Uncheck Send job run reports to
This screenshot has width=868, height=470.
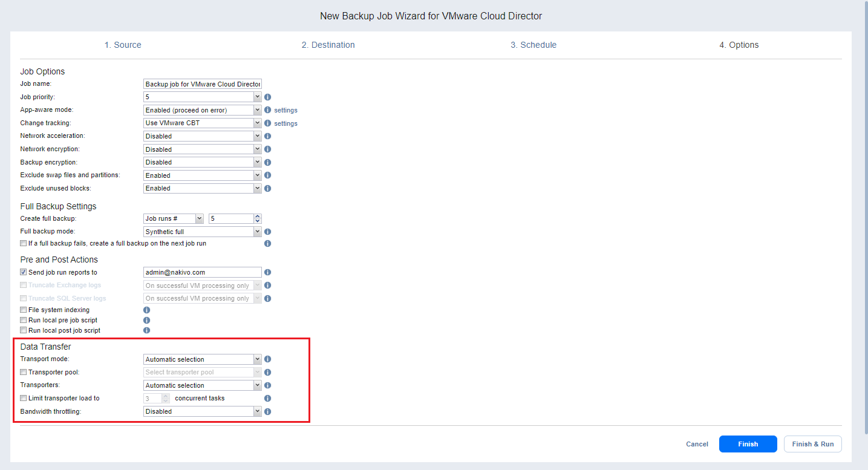coord(24,272)
